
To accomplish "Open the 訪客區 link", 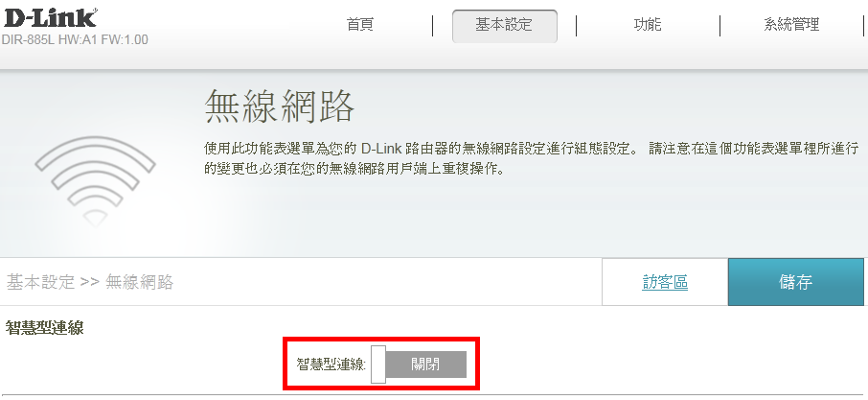I will [x=665, y=282].
